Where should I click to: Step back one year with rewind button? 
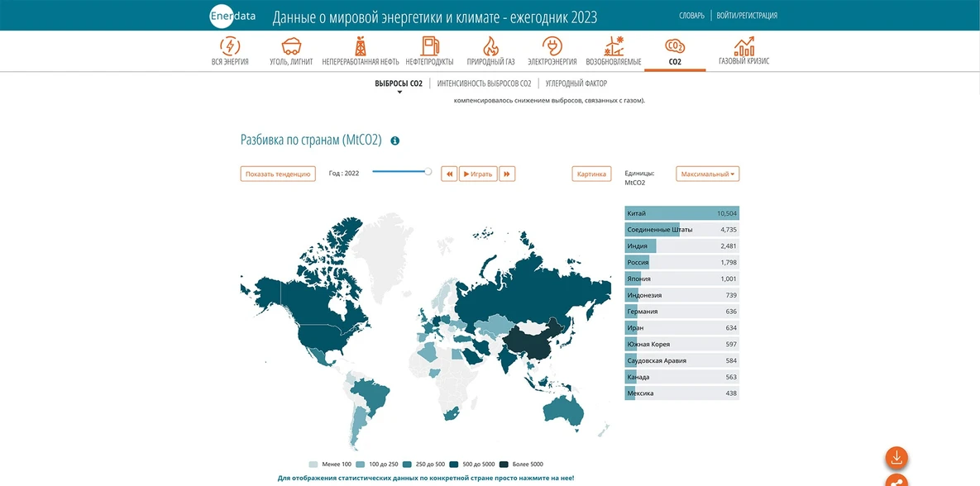click(449, 174)
